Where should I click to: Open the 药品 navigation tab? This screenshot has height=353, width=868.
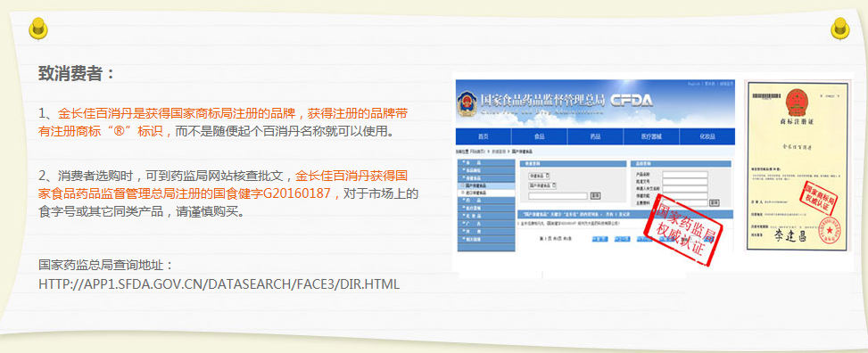[595, 136]
